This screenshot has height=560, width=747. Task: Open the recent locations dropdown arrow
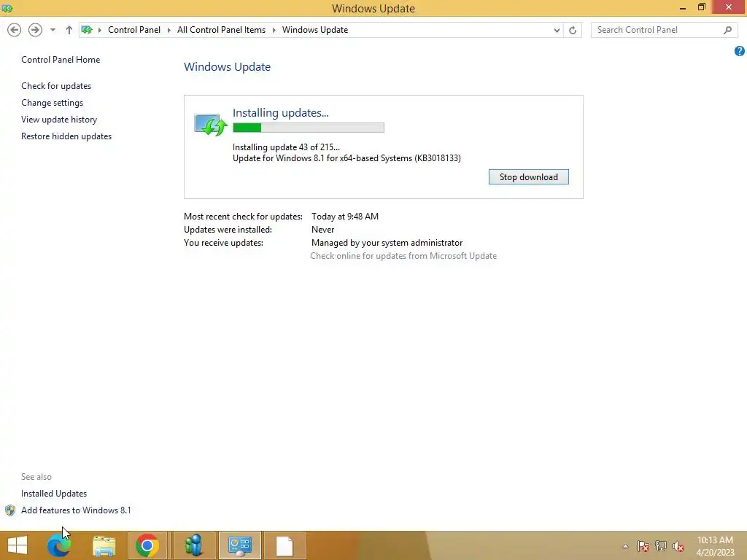[x=53, y=30]
